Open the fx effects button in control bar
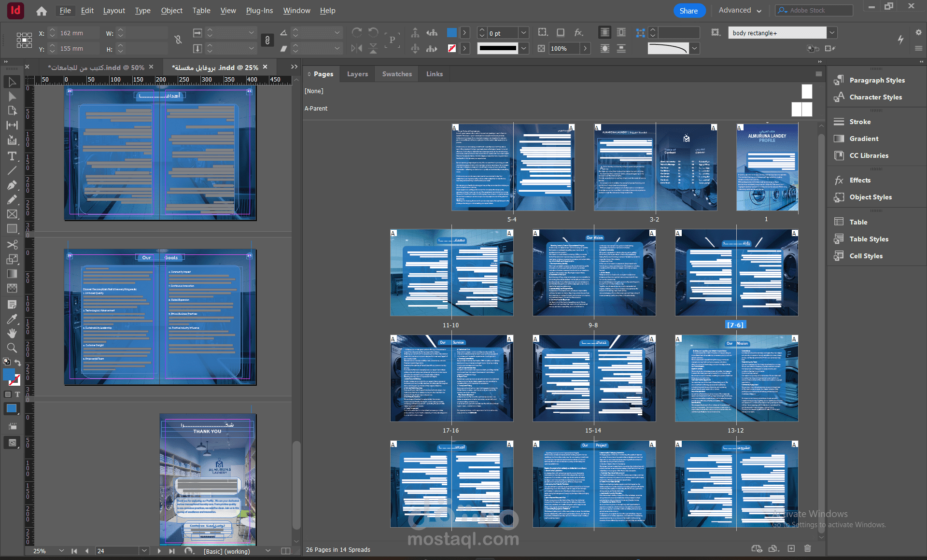Image resolution: width=927 pixels, height=560 pixels. 578,32
